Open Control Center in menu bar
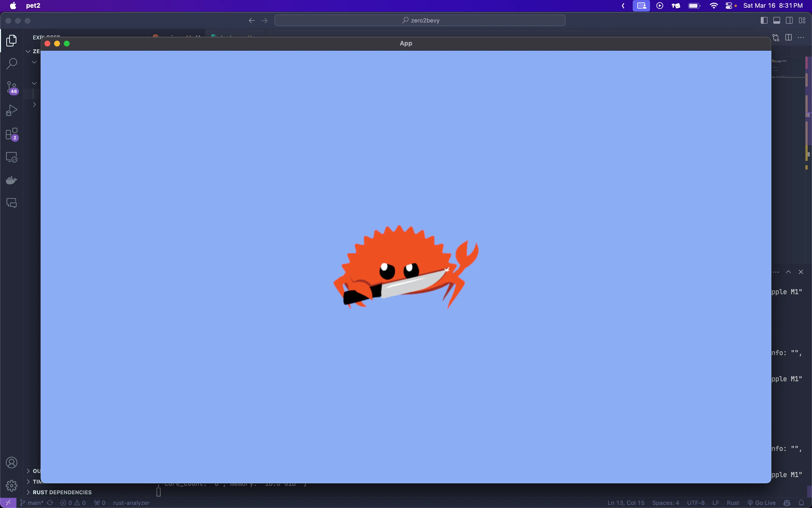 (729, 6)
